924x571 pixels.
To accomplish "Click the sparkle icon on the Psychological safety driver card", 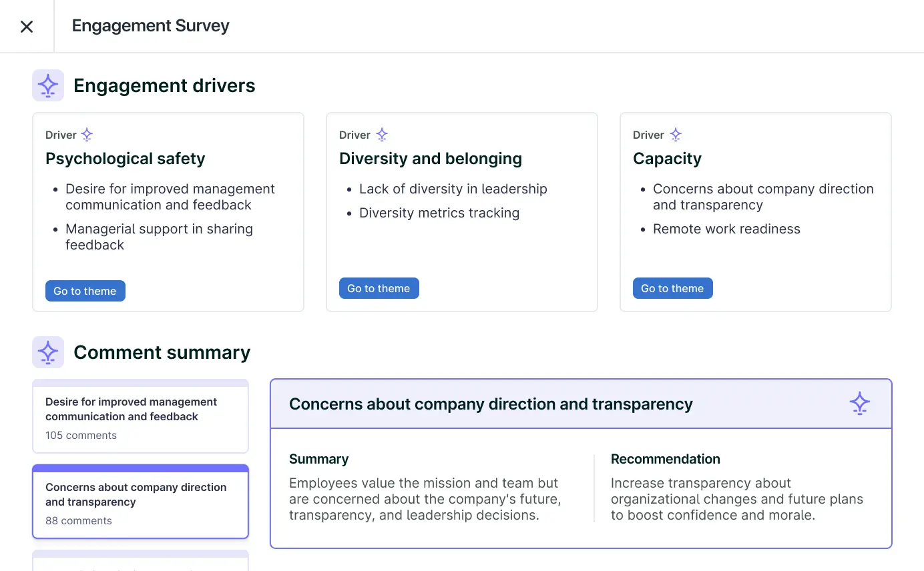I will click(87, 134).
